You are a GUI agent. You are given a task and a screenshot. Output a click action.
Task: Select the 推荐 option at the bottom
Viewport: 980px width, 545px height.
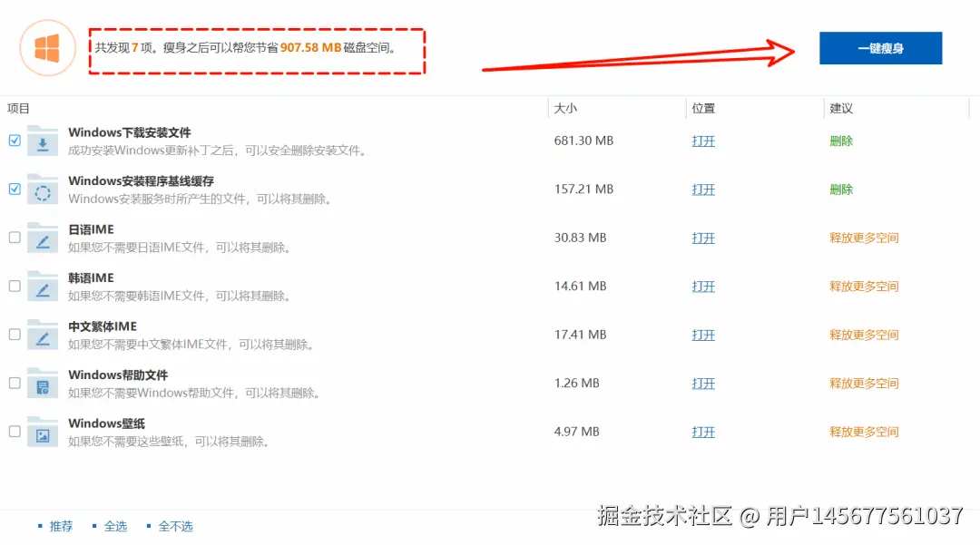pos(60,526)
